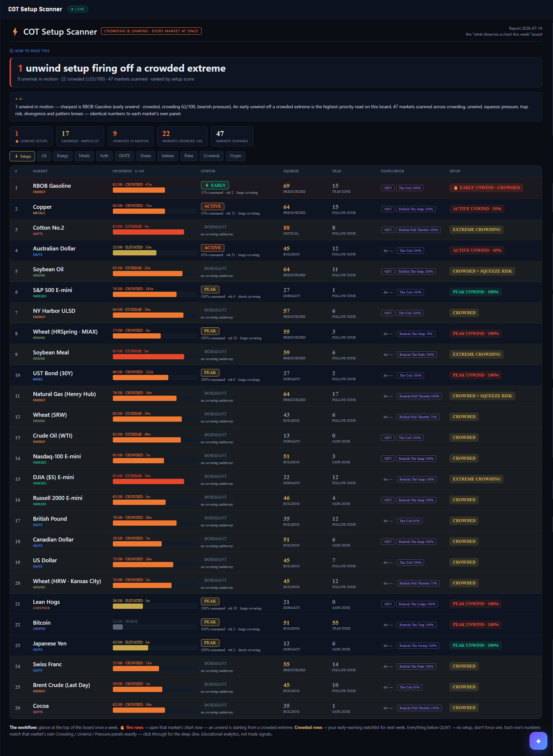
Task: Click the Crowded · Watchlist stat card showing 17
Action: (x=80, y=136)
